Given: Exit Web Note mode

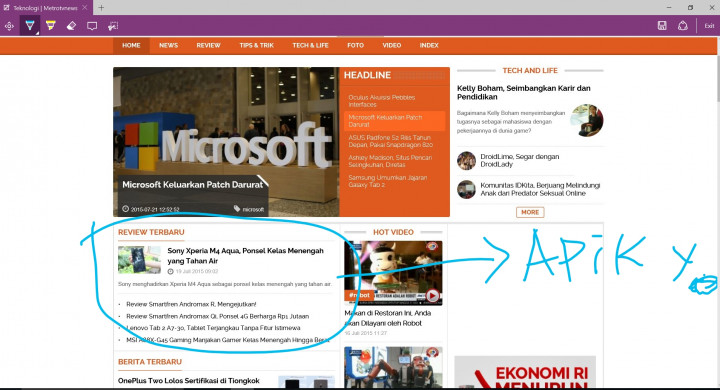Looking at the screenshot, I should pos(709,26).
